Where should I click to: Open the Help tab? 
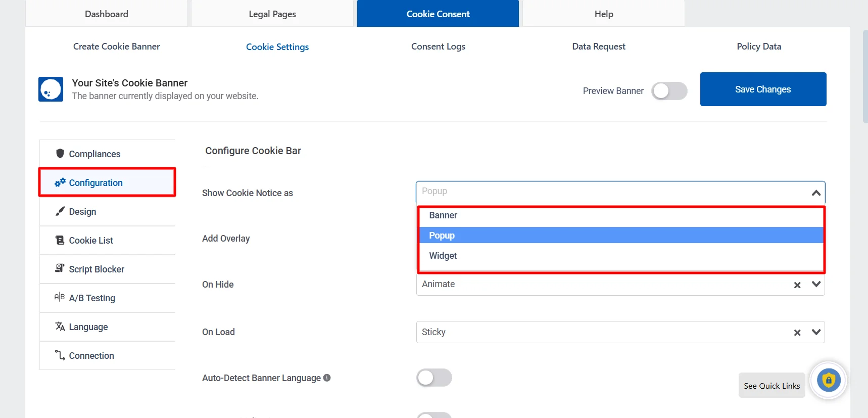click(x=604, y=14)
